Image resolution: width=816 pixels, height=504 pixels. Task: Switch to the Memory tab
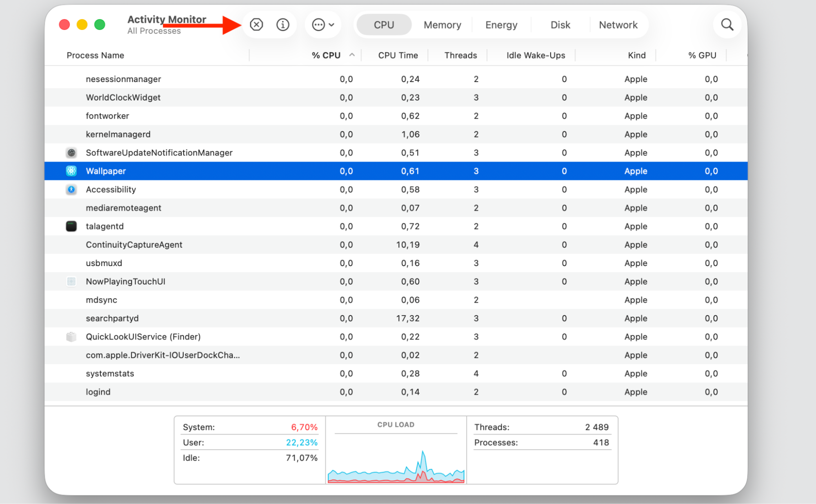[x=442, y=25]
